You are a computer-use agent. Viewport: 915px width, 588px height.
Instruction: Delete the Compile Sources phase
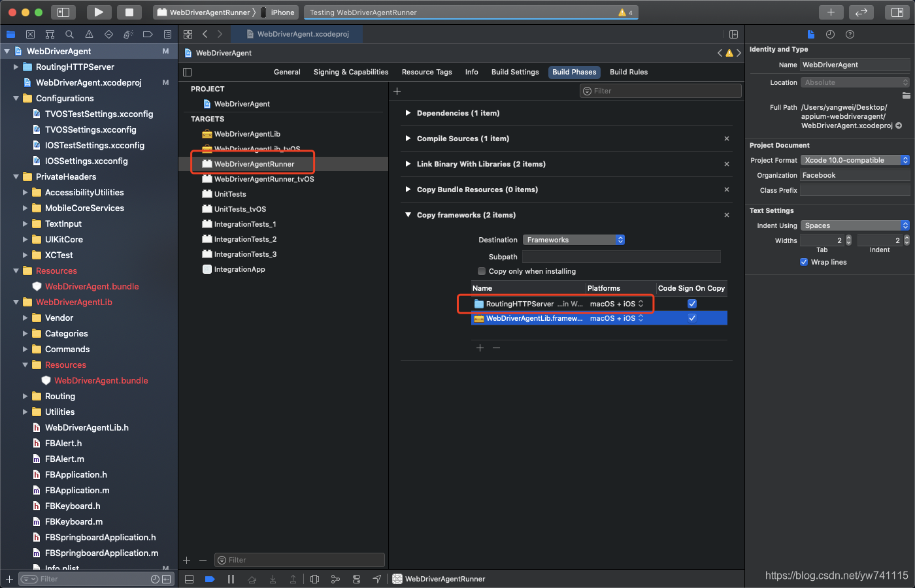727,139
